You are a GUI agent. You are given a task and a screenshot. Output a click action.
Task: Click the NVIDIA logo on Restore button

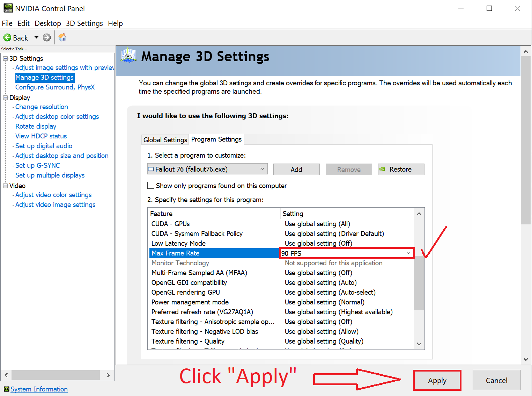pyautogui.click(x=383, y=169)
